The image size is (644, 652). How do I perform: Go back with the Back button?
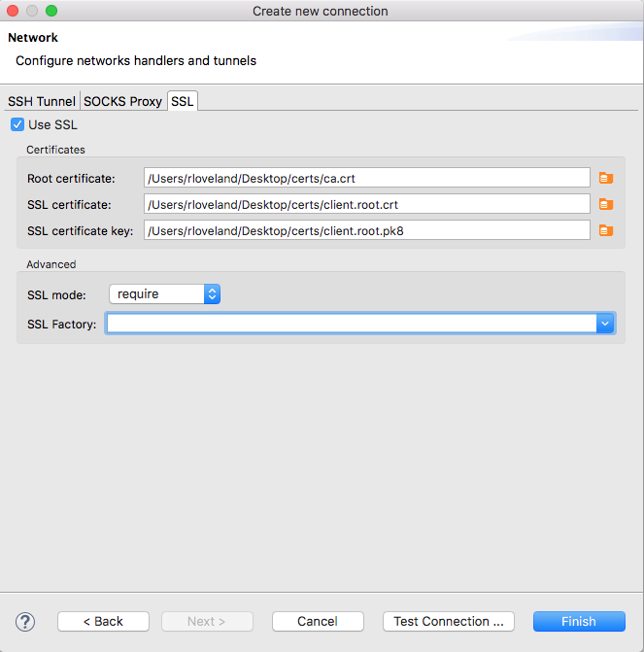[103, 622]
